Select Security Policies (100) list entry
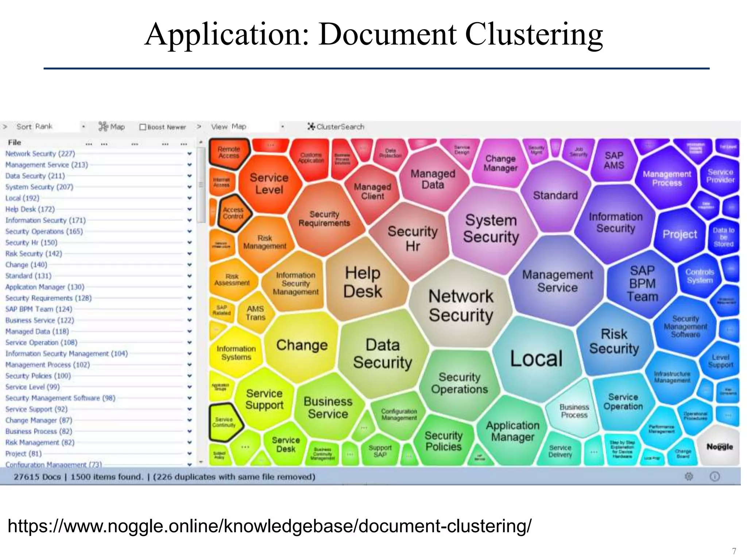The height and width of the screenshot is (560, 747). (38, 376)
